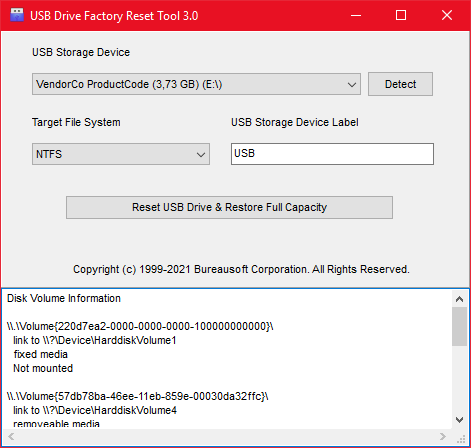Click the 'removeable media' line

point(56,424)
